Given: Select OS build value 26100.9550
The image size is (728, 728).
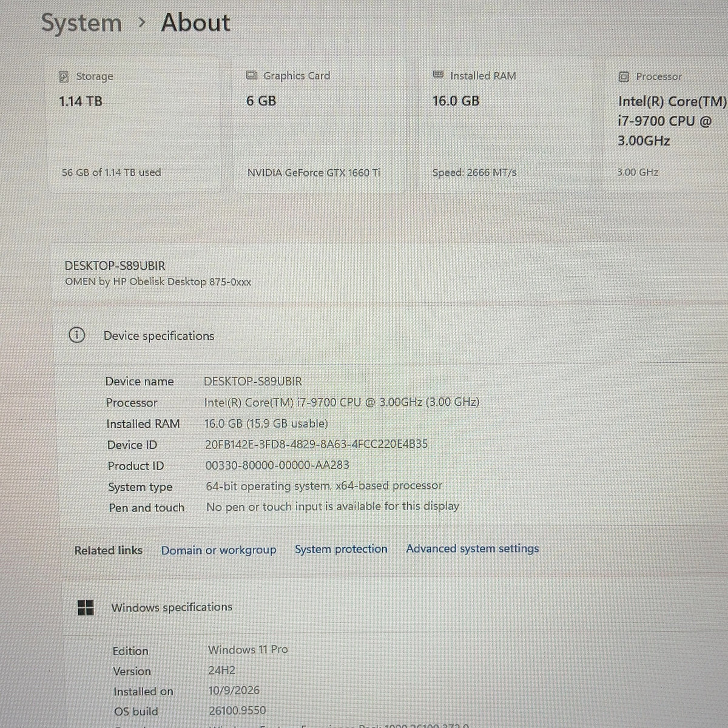Looking at the screenshot, I should point(237,710).
